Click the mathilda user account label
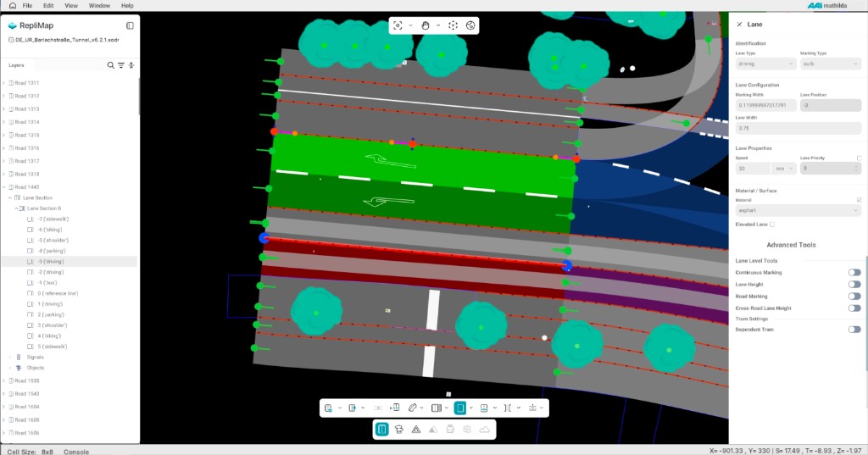868x455 pixels. coord(835,6)
